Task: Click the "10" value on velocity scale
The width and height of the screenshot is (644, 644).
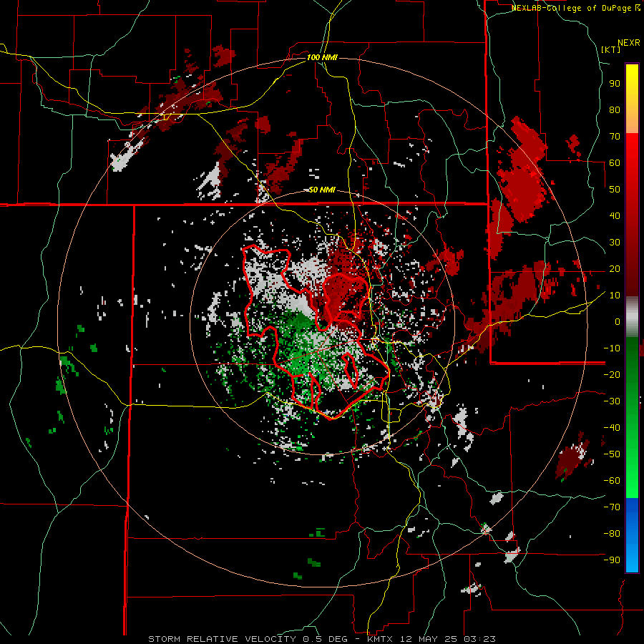Action: pos(615,296)
